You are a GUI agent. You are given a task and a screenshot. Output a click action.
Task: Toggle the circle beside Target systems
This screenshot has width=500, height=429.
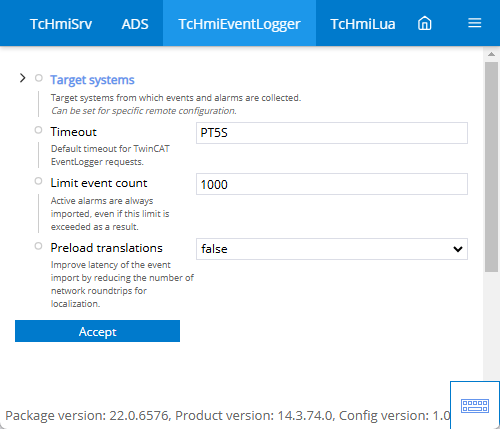point(39,78)
